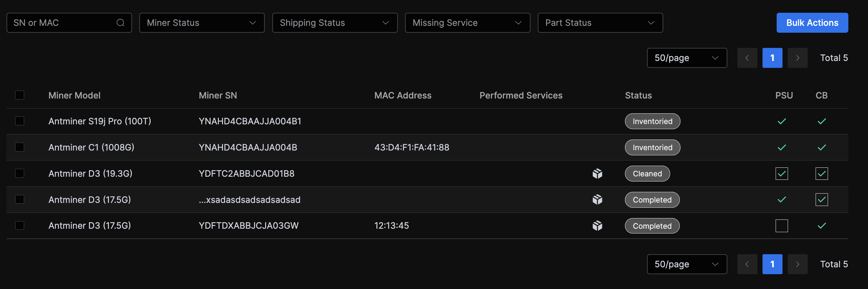
Task: Click the search magnifier icon in SN or MAC field
Action: (120, 23)
